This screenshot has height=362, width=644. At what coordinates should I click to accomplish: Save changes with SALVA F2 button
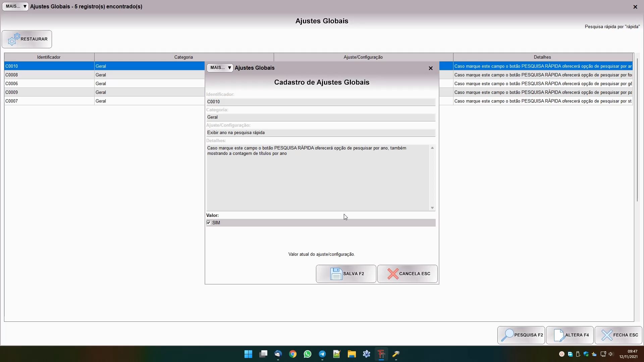coord(346,274)
